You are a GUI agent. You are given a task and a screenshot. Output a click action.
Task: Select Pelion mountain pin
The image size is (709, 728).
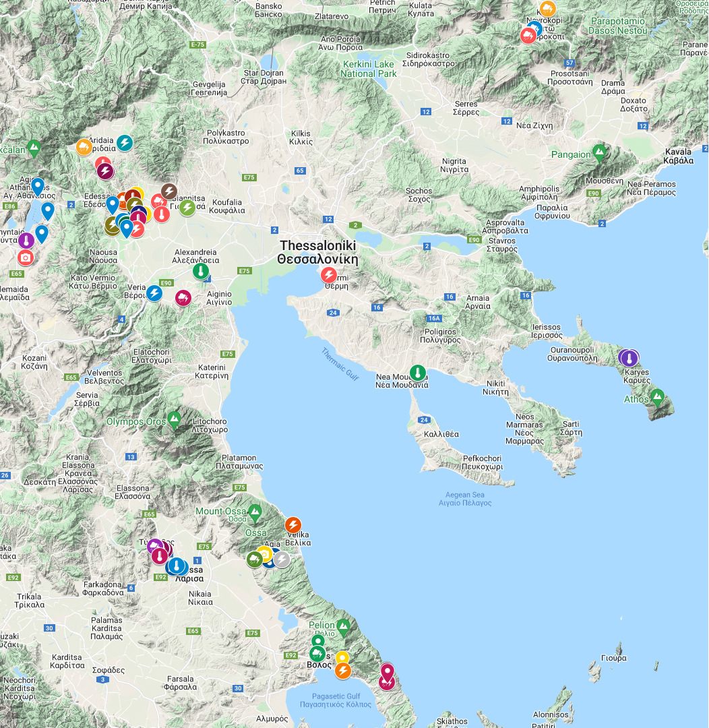tap(343, 628)
